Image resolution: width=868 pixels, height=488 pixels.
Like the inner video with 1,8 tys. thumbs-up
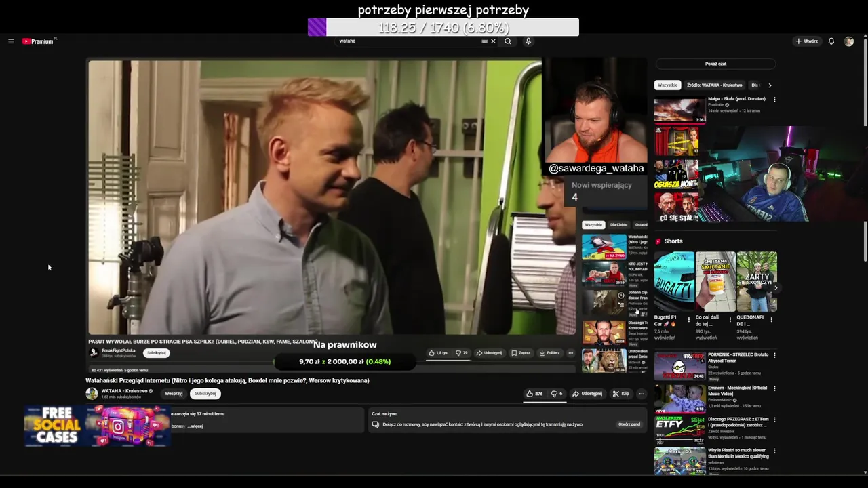pyautogui.click(x=438, y=353)
